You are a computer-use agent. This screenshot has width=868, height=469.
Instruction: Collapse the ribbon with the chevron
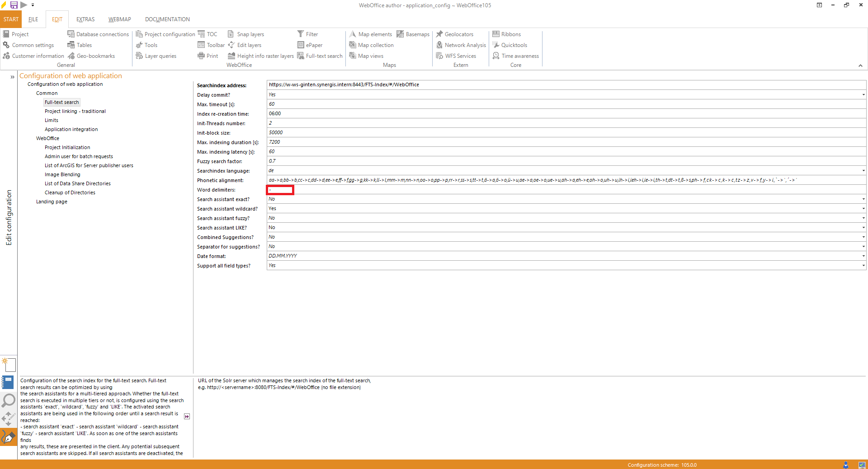point(860,65)
